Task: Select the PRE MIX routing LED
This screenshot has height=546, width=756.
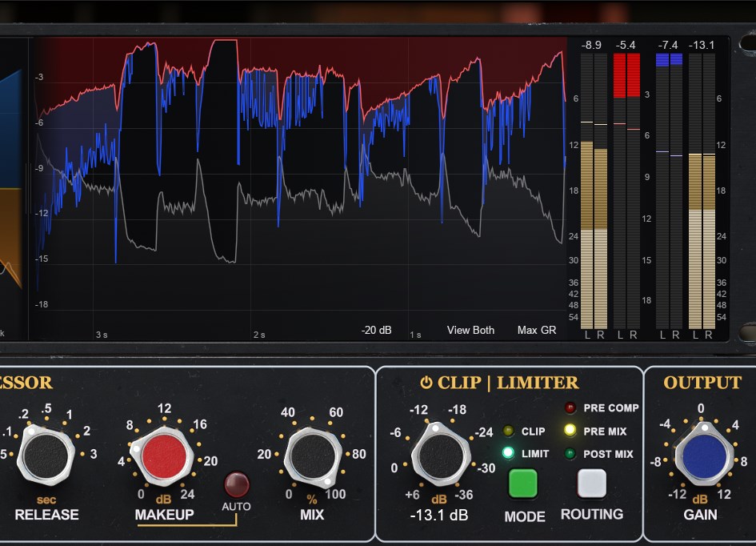Action: (570, 431)
